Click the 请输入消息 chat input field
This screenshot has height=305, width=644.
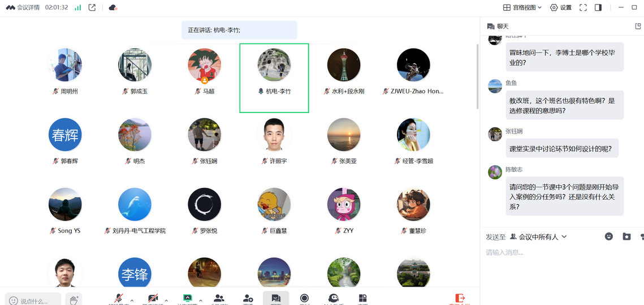(x=562, y=252)
